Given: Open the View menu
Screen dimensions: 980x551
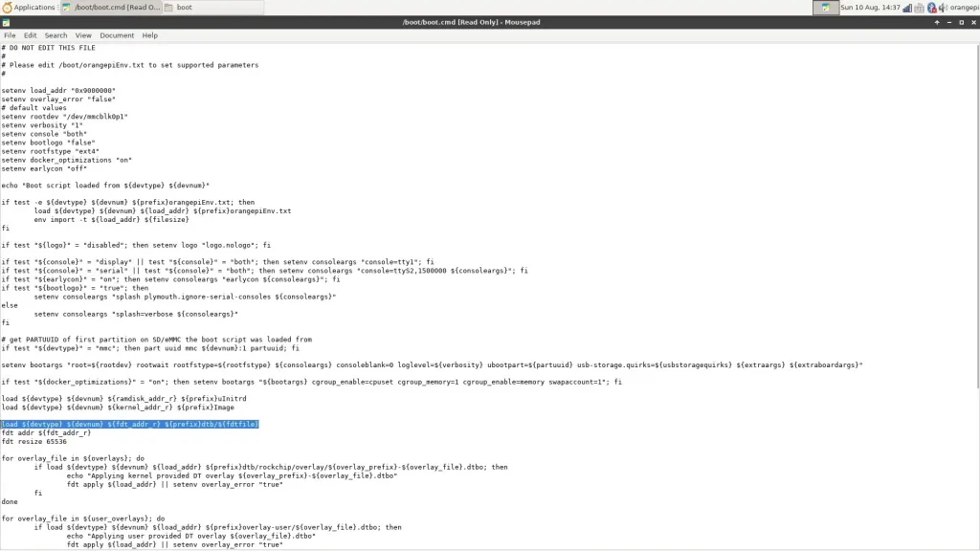Looking at the screenshot, I should point(83,35).
